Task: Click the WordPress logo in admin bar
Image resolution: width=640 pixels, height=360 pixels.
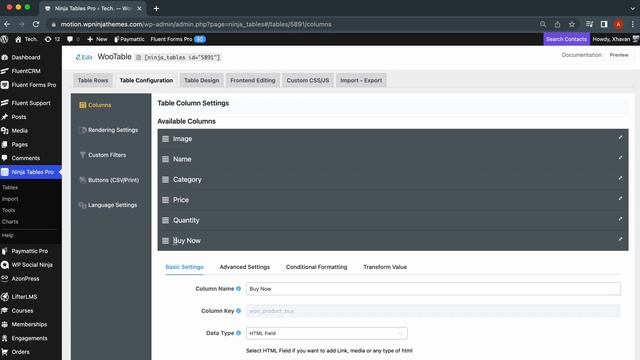Action: 4,39
